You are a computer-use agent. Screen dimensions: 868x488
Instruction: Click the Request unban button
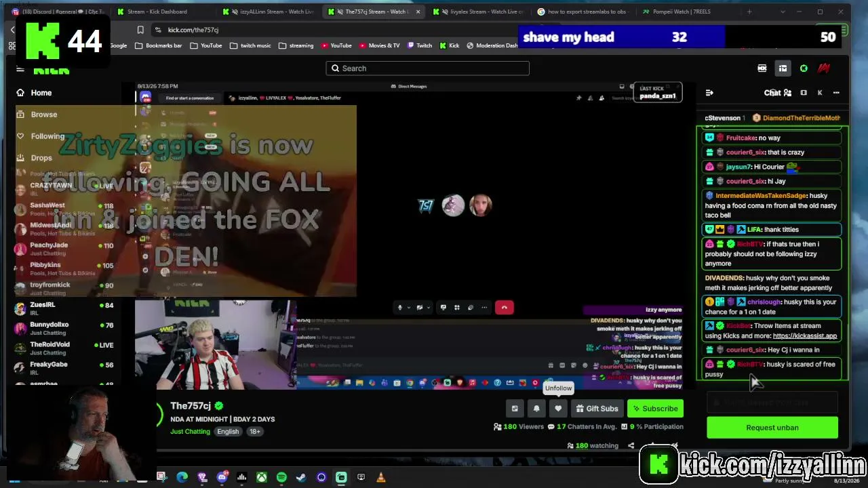pos(772,428)
